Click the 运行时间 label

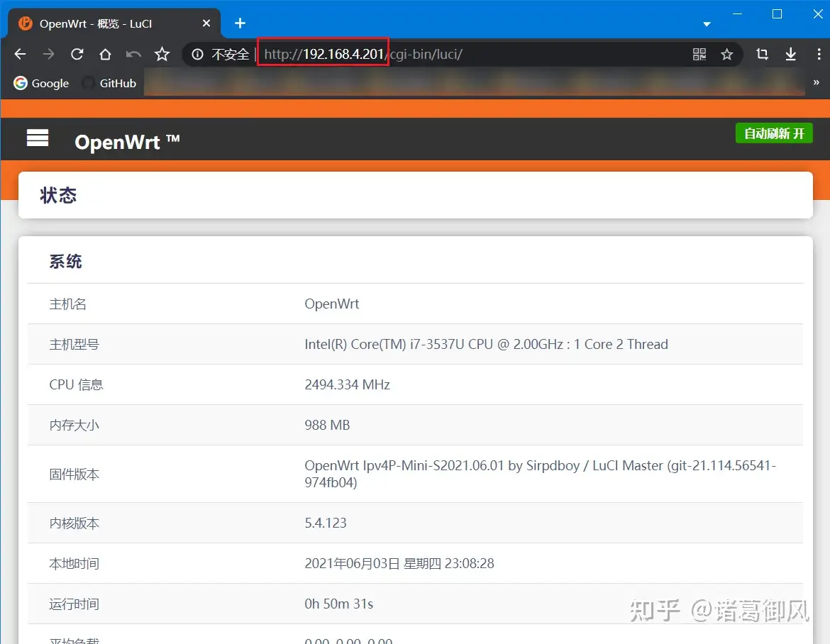74,604
